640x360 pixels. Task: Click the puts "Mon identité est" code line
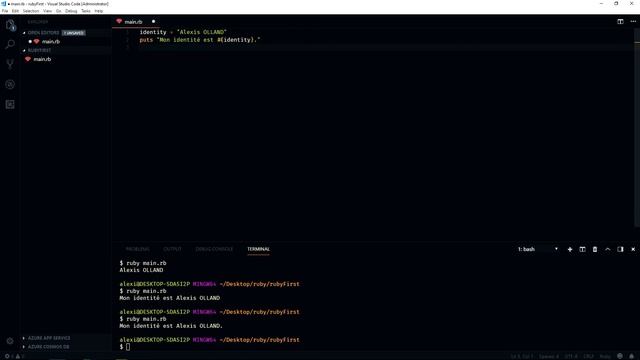pyautogui.click(x=200, y=40)
